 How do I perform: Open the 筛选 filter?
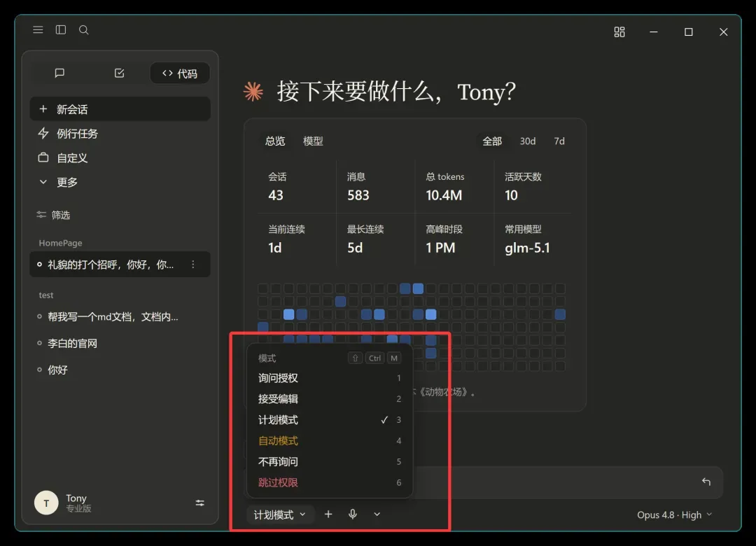click(x=53, y=215)
